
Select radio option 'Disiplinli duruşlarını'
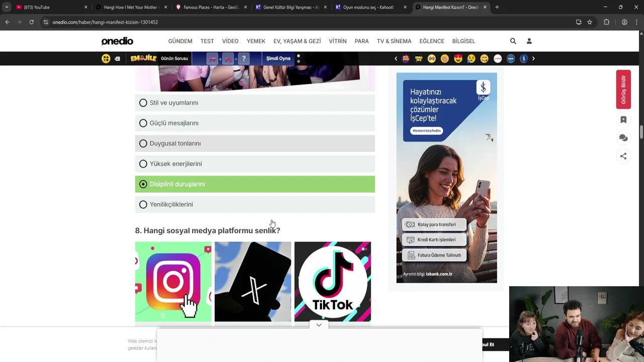pyautogui.click(x=255, y=184)
